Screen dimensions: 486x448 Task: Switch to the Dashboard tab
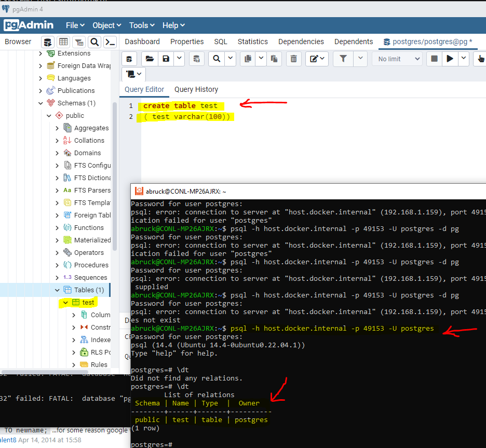pyautogui.click(x=142, y=42)
